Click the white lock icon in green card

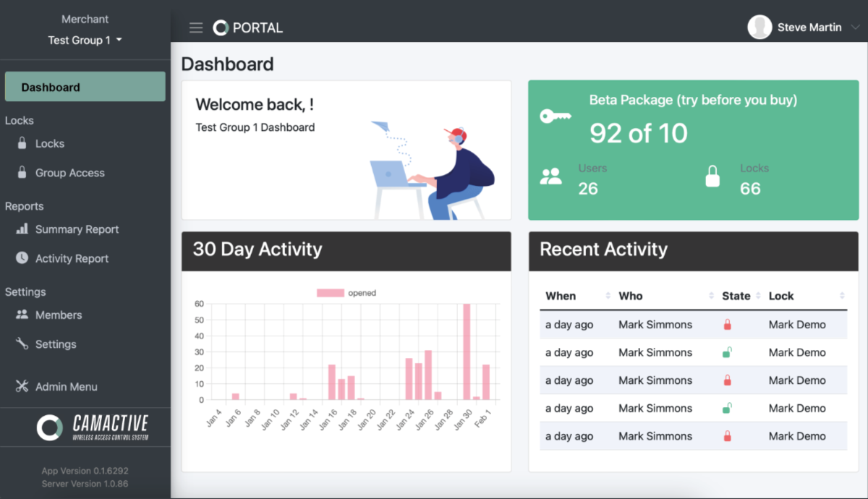(x=712, y=176)
